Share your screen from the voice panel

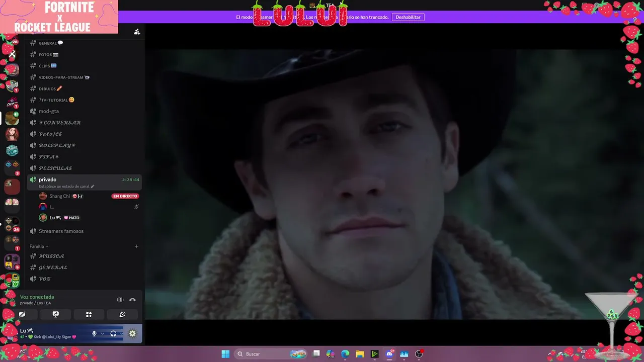pyautogui.click(x=56, y=314)
